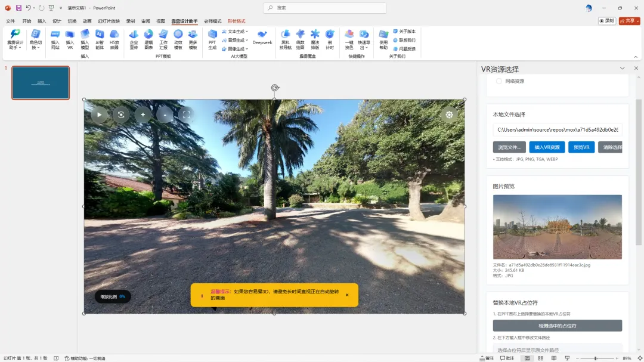
Task: Expand the 文本生成 dropdown
Action: [x=235, y=31]
